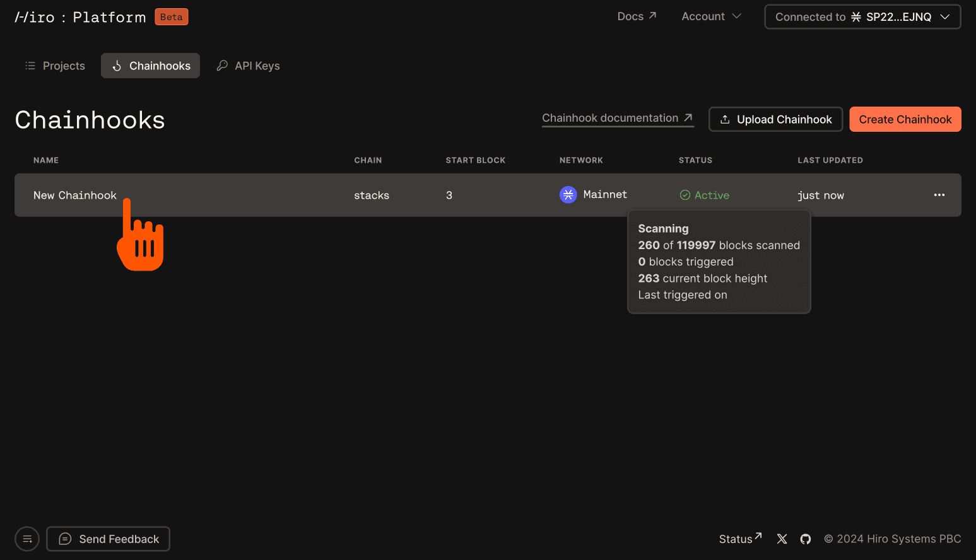This screenshot has width=976, height=560.
Task: Click the start block value 3
Action: 449,195
